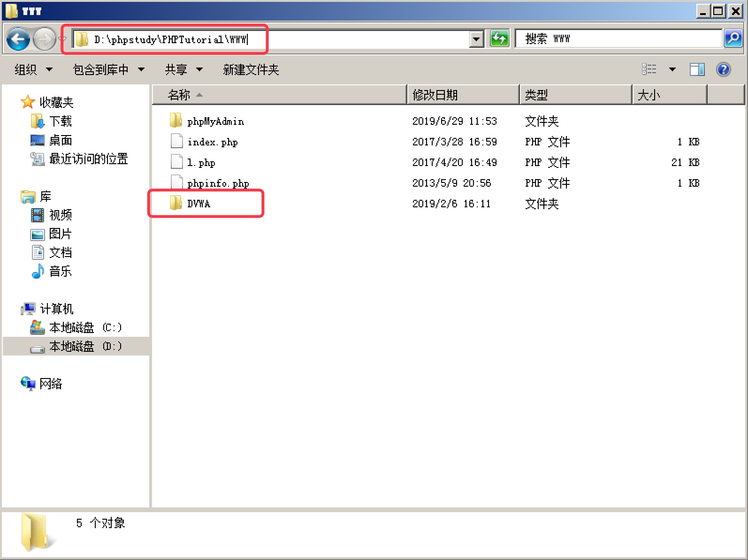The height and width of the screenshot is (560, 748).
Task: Click the date 2019/6/29 11:53
Action: 455,121
